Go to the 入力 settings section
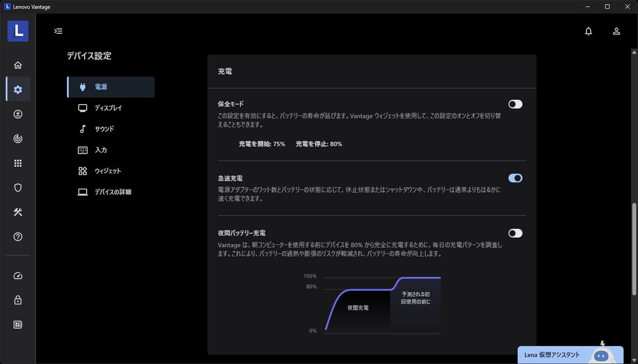Image resolution: width=638 pixels, height=364 pixels. pos(111,150)
